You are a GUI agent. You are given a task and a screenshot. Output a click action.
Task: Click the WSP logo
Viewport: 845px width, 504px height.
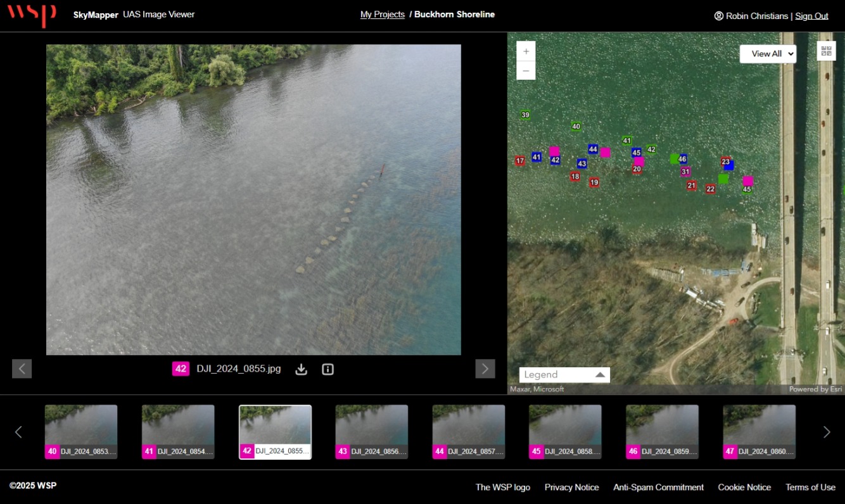(32, 15)
